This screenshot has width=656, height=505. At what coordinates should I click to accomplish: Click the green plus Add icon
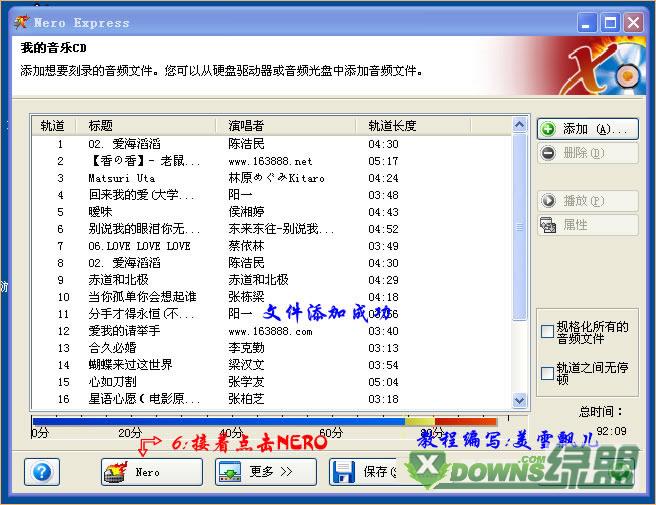pyautogui.click(x=548, y=129)
